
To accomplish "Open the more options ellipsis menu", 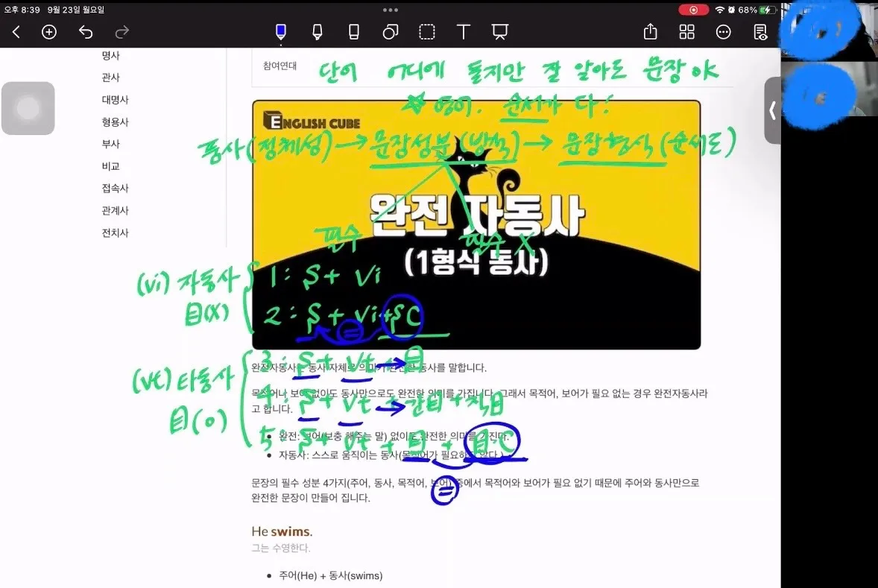I will (x=724, y=32).
